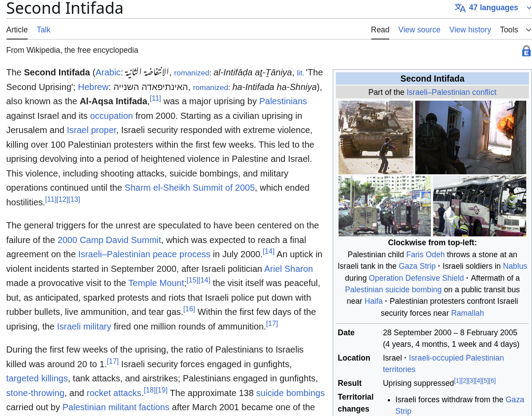
Task: Open Sharm el-Sheikh Summit of 2005 link
Action: click(189, 188)
